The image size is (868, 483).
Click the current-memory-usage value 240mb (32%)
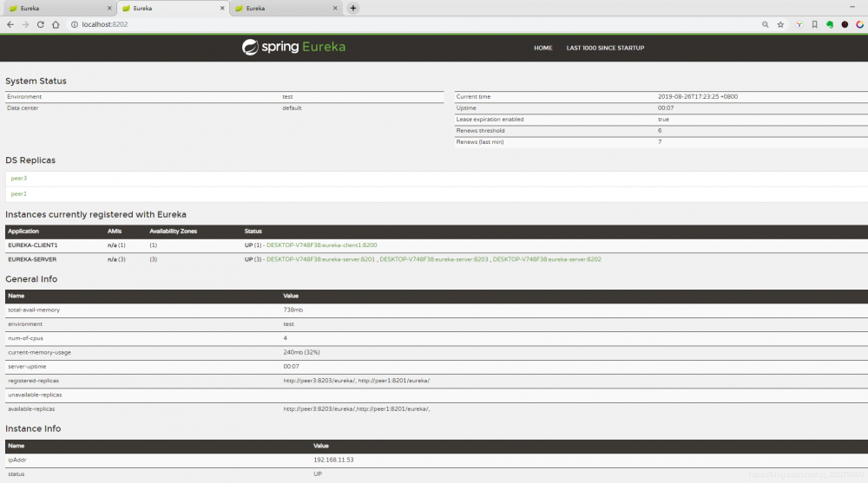(x=301, y=352)
